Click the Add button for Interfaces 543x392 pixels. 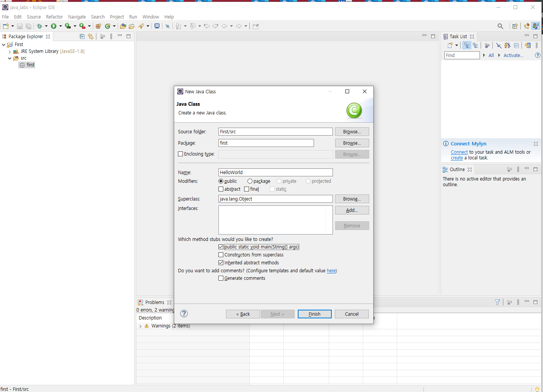[352, 210]
